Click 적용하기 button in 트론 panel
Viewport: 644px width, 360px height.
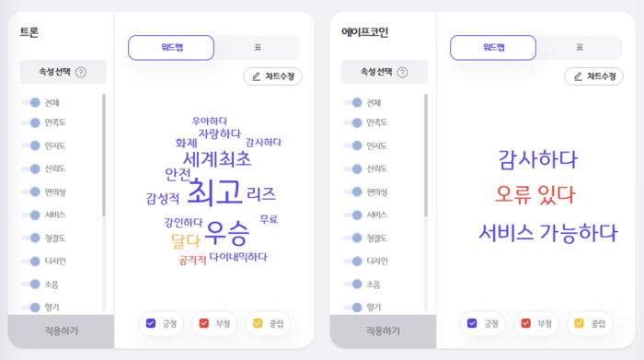coord(61,331)
